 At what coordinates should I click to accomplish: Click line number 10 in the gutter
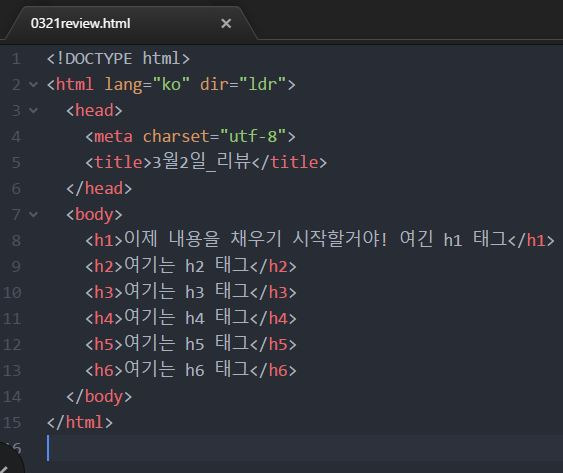click(12, 292)
